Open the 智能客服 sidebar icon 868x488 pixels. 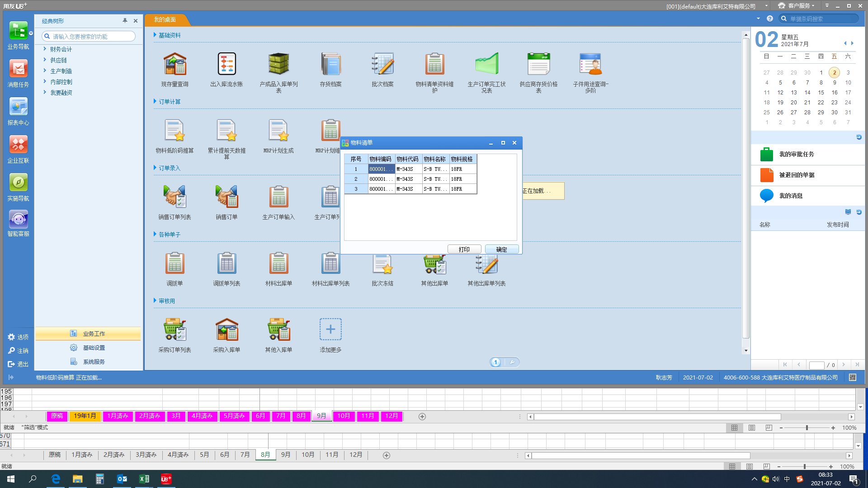[18, 220]
